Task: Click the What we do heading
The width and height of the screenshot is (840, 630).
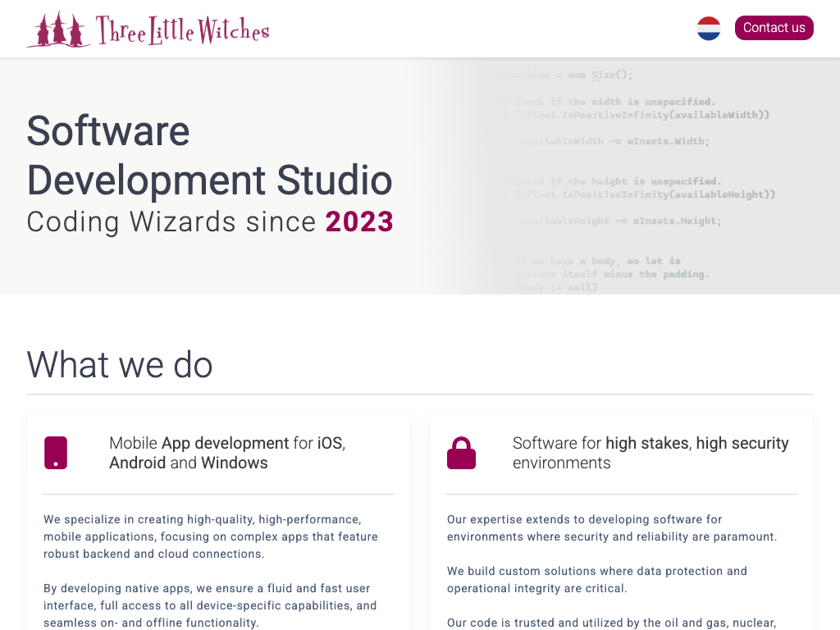Action: pos(120,365)
